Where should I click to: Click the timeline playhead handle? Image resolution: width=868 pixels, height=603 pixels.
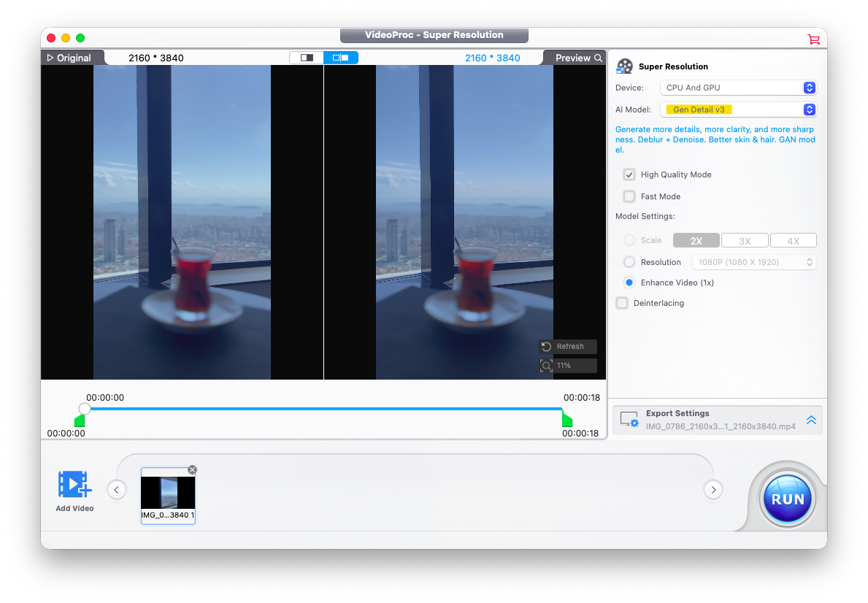click(x=85, y=409)
